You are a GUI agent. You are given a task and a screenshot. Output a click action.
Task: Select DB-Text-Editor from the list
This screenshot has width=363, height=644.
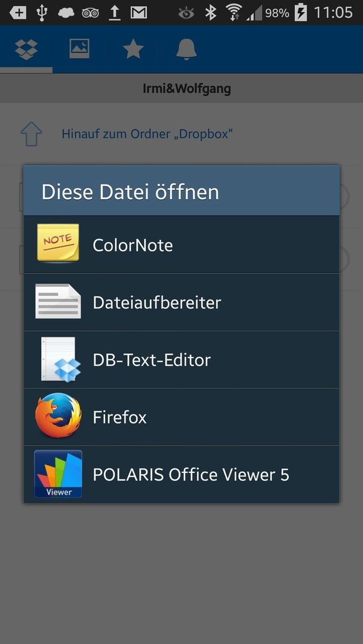click(181, 360)
